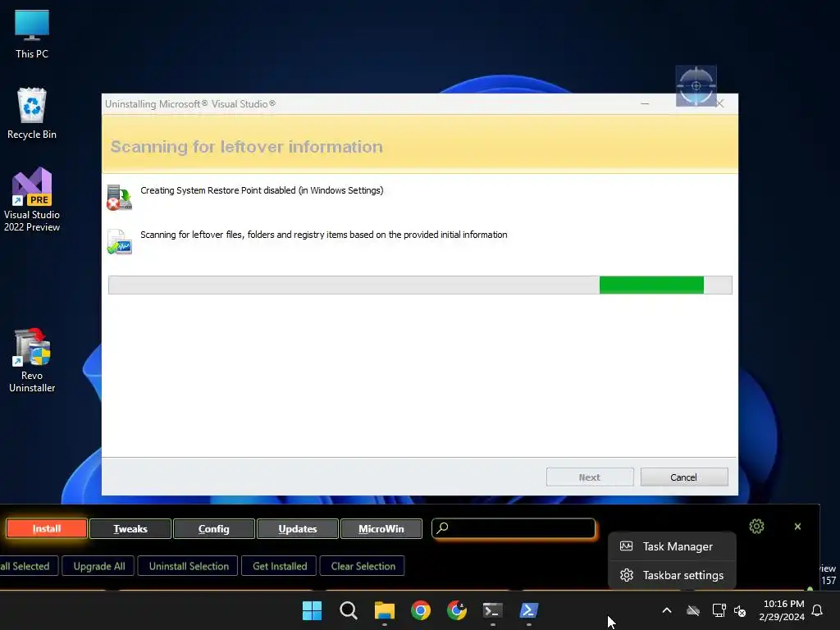The width and height of the screenshot is (840, 630).
Task: Switch to the Config tab
Action: point(214,529)
